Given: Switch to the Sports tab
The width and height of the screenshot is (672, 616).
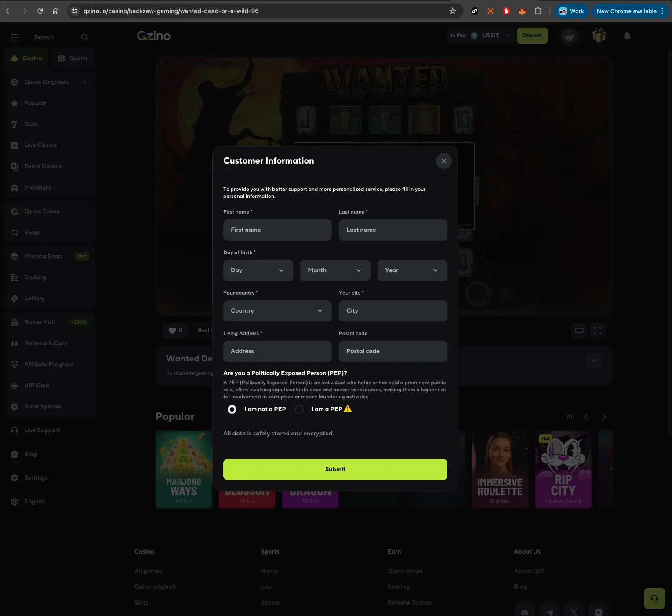Looking at the screenshot, I should pyautogui.click(x=73, y=58).
